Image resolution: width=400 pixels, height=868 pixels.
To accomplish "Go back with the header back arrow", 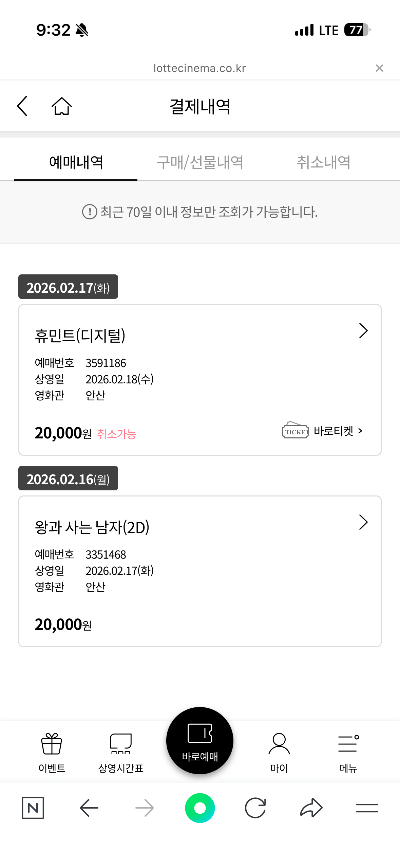I will click(x=22, y=106).
